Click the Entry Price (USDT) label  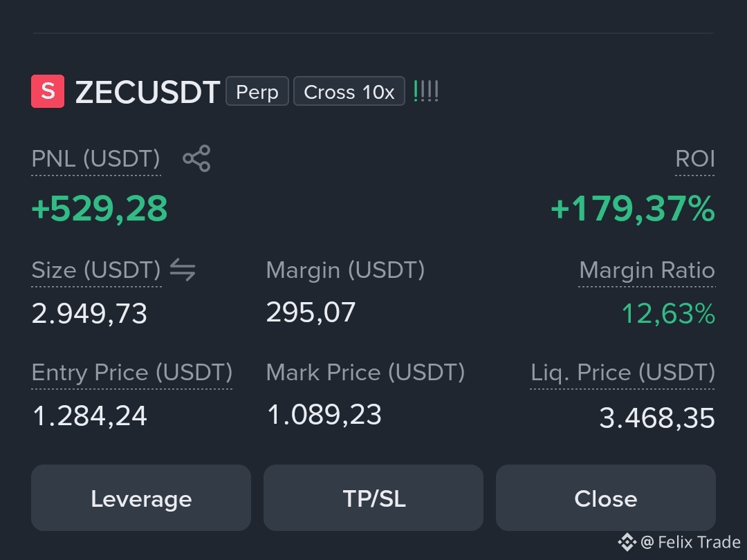pyautogui.click(x=132, y=373)
